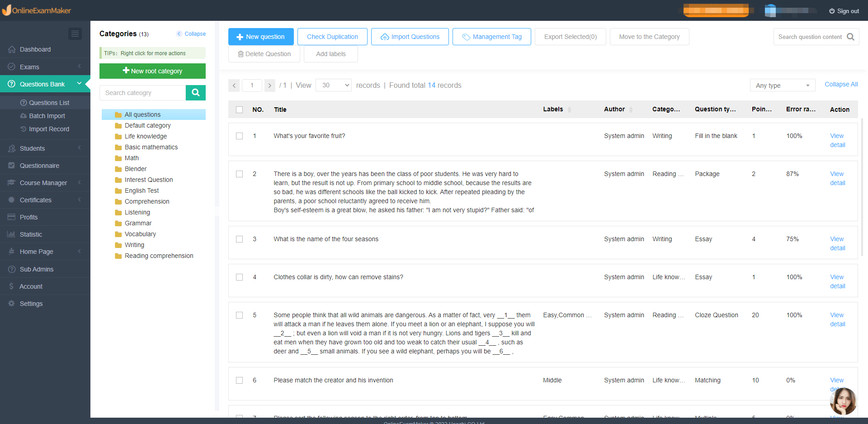Check the box for question 1
Viewport: 868px width, 424px height.
240,136
